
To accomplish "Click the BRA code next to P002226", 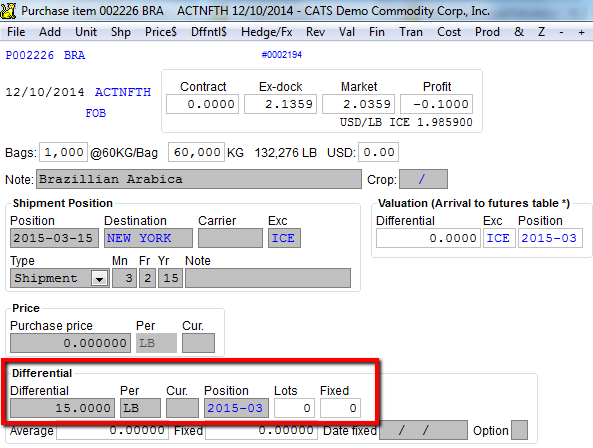I will pos(75,55).
